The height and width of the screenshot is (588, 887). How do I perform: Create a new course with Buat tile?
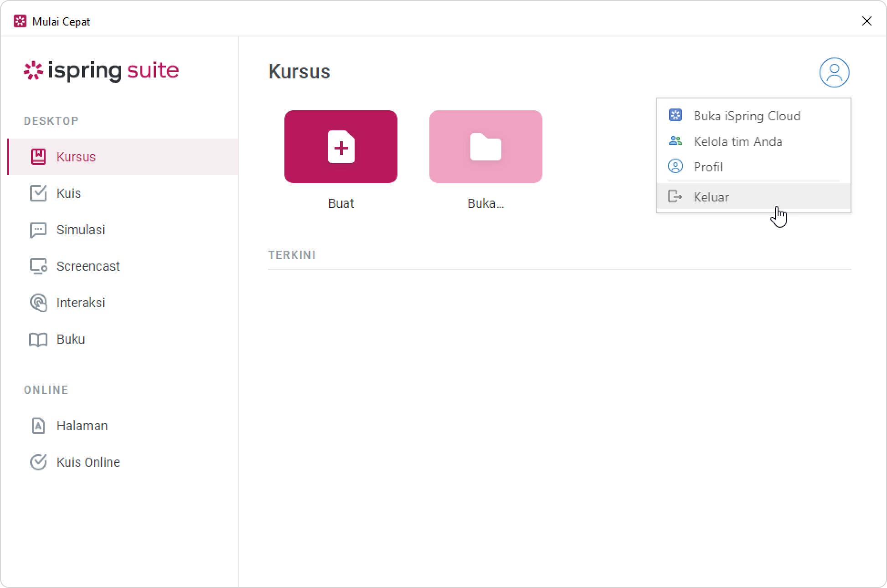(341, 147)
